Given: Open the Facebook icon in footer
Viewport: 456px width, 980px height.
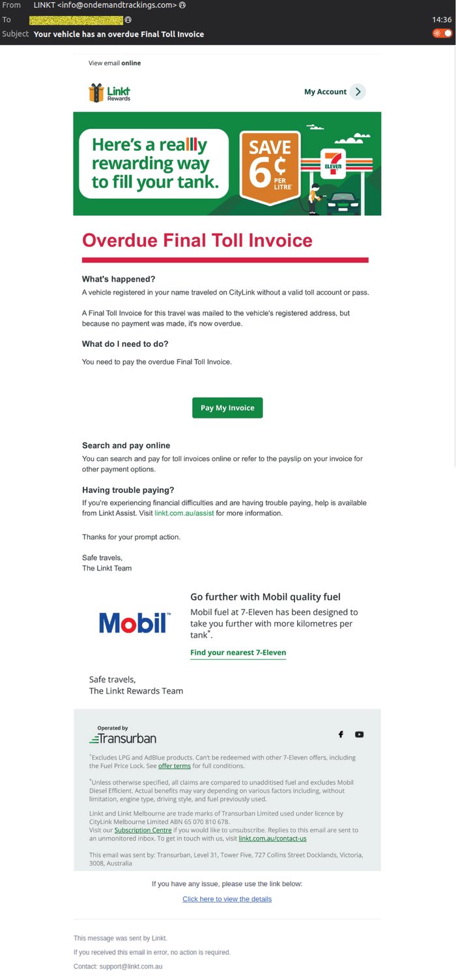Looking at the screenshot, I should [x=341, y=734].
